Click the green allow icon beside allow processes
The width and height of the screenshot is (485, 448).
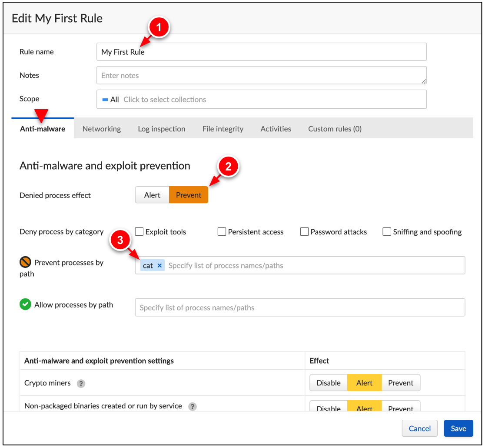[x=25, y=304]
